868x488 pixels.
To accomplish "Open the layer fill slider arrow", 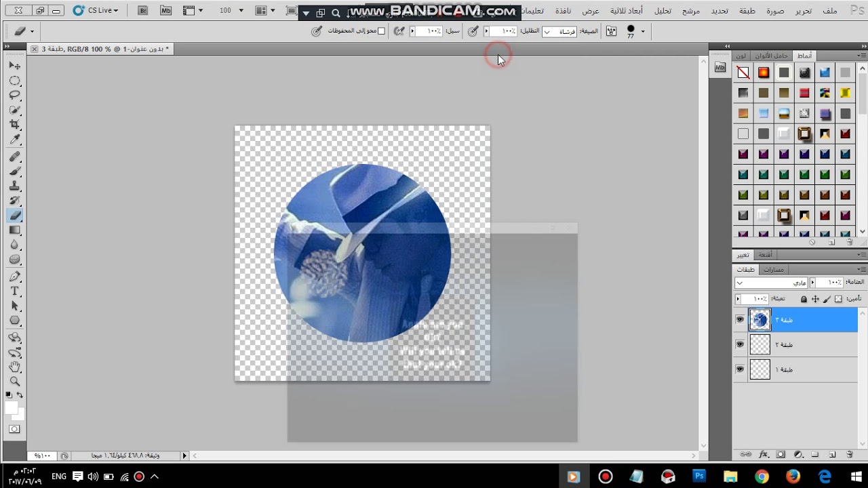I will 738,299.
